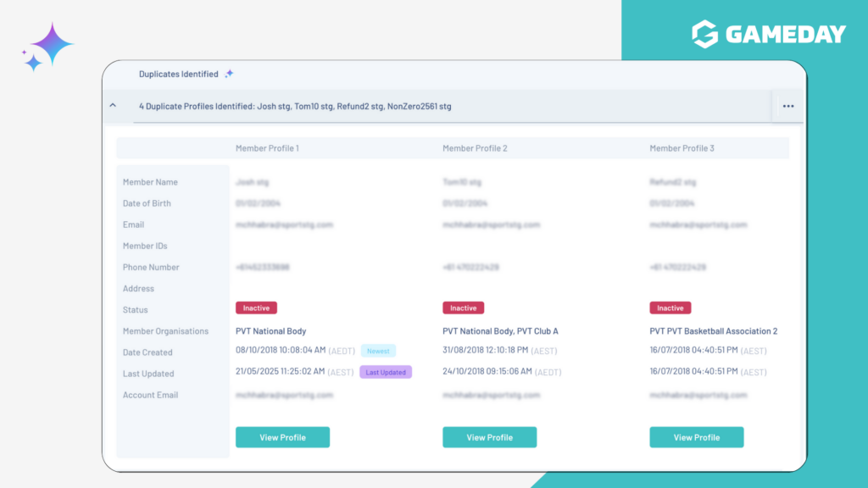Screen dimensions: 868x488
Task: Click PVT PVT Basketball Association 2
Action: point(714,331)
